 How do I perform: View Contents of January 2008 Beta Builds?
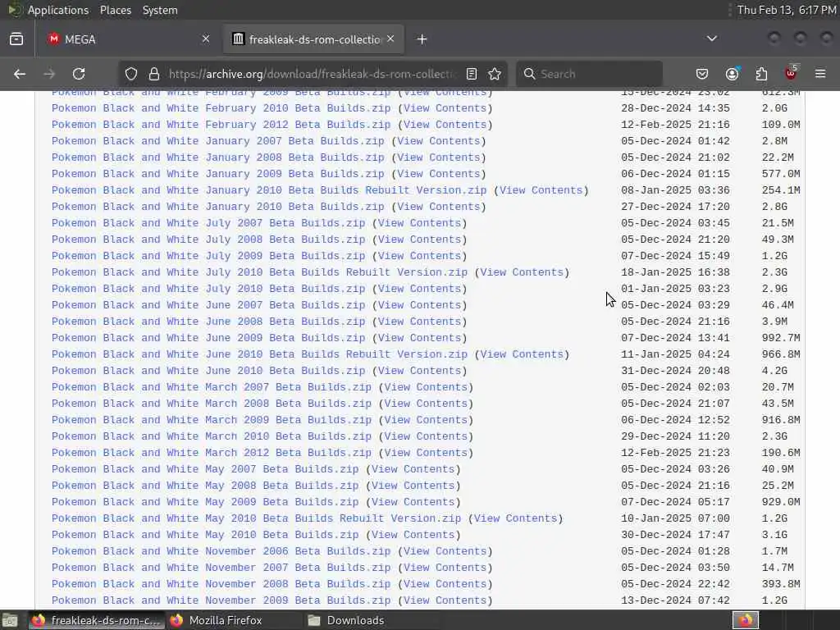[439, 157]
